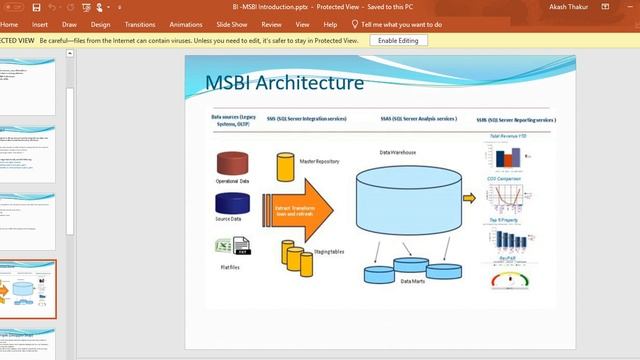Click the slide panel scrollbar thumb

coord(70,161)
